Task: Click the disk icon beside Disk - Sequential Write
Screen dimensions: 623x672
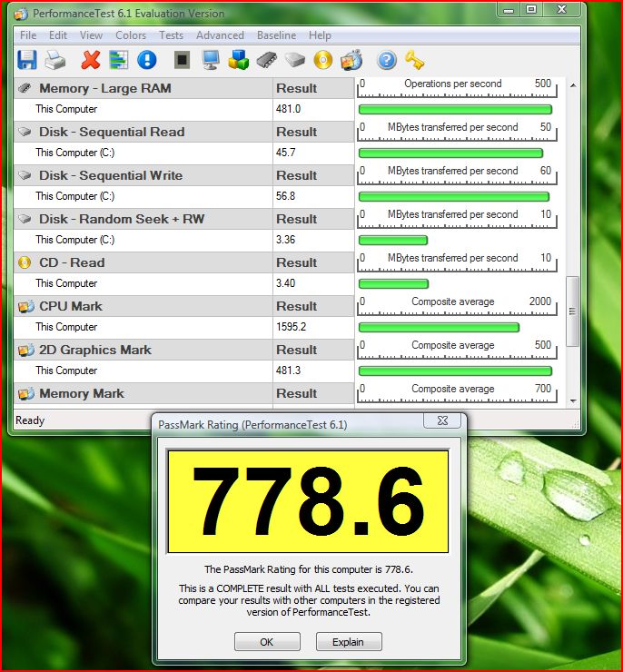Action: point(25,175)
